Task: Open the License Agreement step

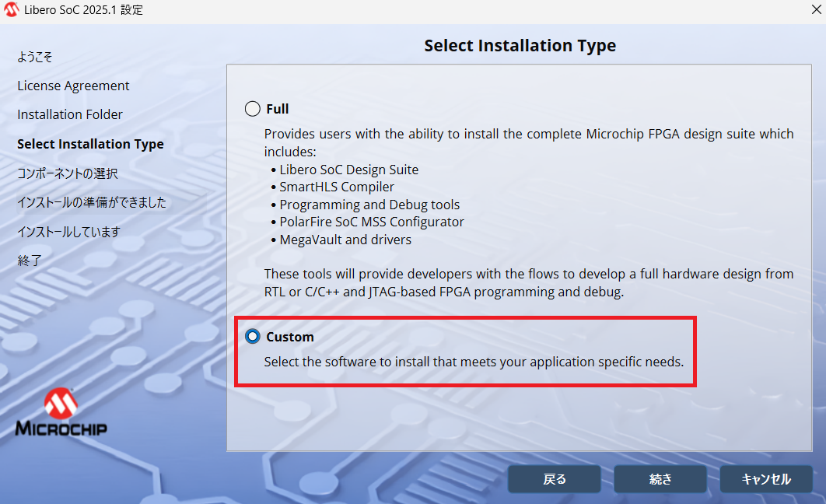Action: click(73, 86)
